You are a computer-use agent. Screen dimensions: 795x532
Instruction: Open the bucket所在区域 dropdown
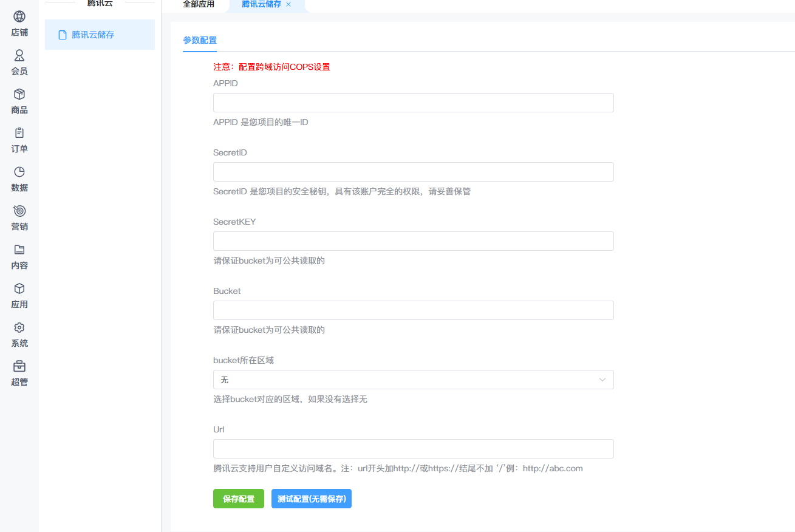tap(413, 380)
